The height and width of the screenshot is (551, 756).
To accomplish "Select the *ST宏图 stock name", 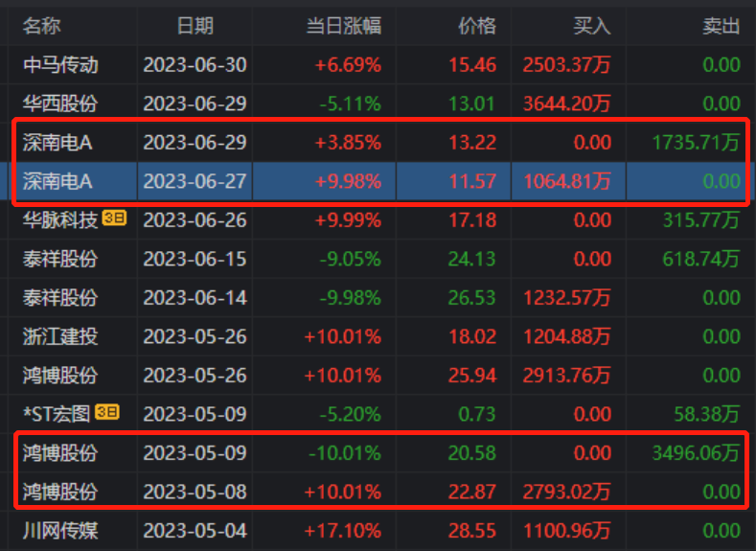I will tap(57, 414).
